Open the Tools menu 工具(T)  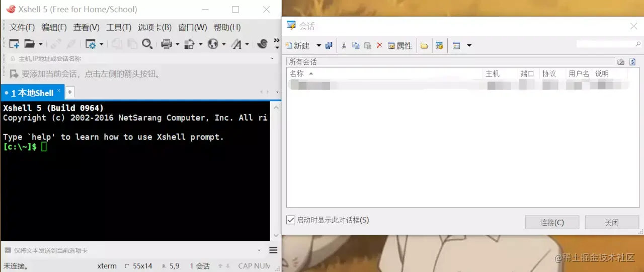tap(119, 27)
